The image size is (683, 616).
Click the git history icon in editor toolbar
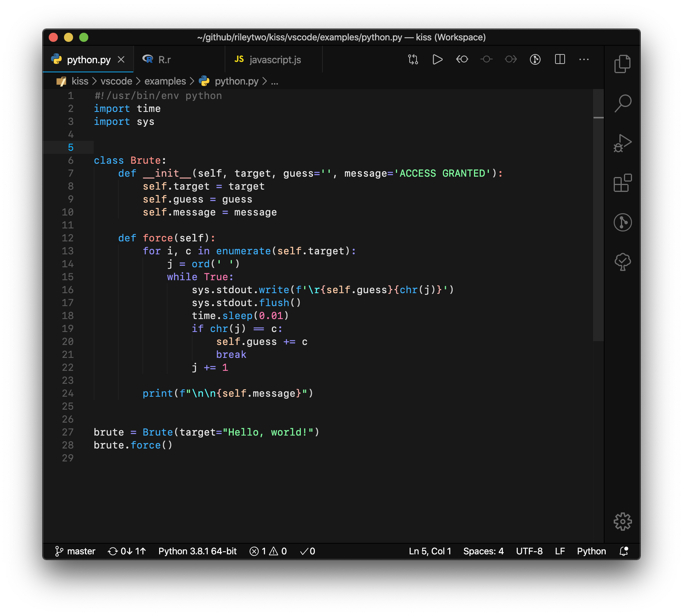pyautogui.click(x=535, y=59)
